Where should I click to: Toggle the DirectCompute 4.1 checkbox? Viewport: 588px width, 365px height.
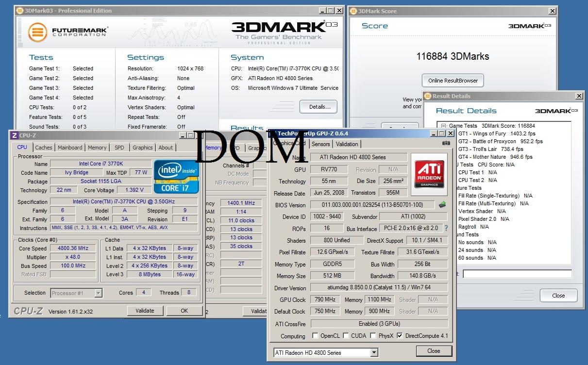click(x=400, y=335)
